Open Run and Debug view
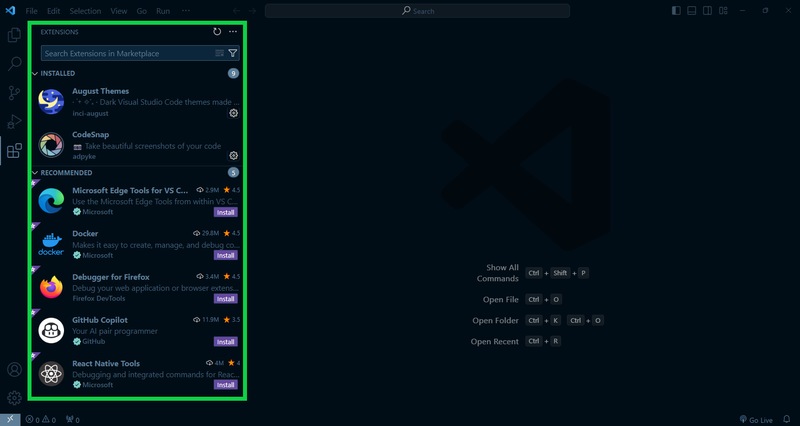Image resolution: width=800 pixels, height=426 pixels. click(x=14, y=122)
